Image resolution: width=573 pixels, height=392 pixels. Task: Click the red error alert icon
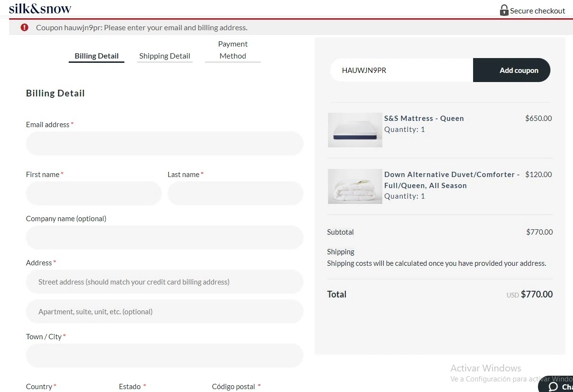coord(24,27)
